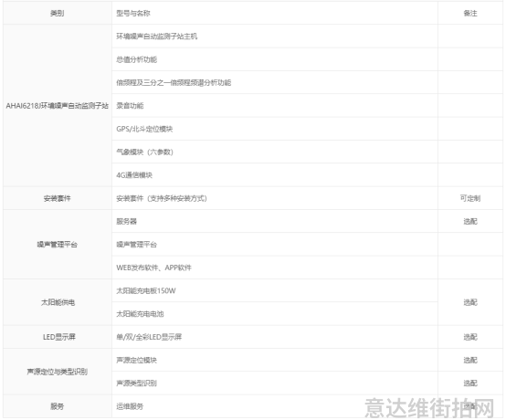Click the 气象模块（六参数） cell
The image size is (506, 420).
pyautogui.click(x=275, y=152)
